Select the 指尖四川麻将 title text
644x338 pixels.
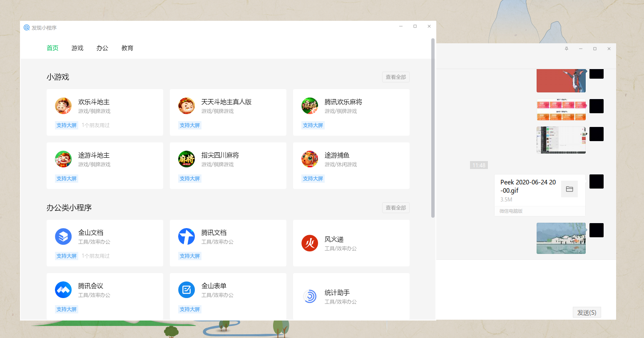(220, 155)
